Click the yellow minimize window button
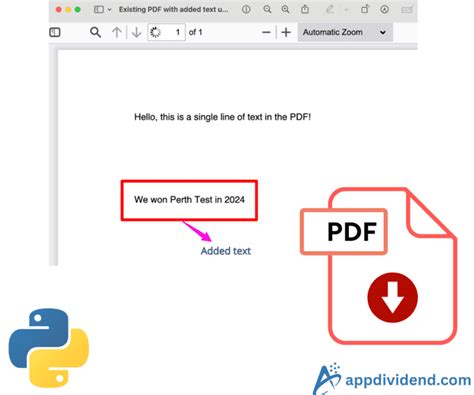474x395 pixels. click(68, 10)
